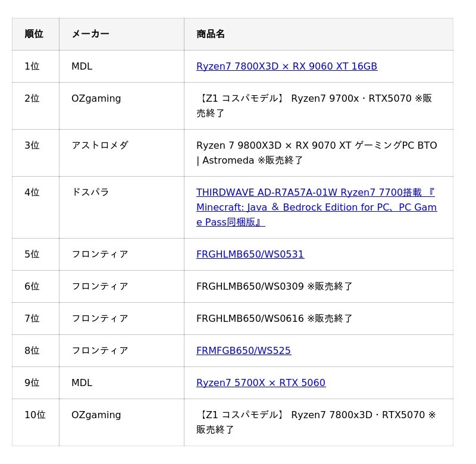Screen dimensions: 476x464
Task: Click the MDL maker cell in 1位 row
Action: click(121, 66)
